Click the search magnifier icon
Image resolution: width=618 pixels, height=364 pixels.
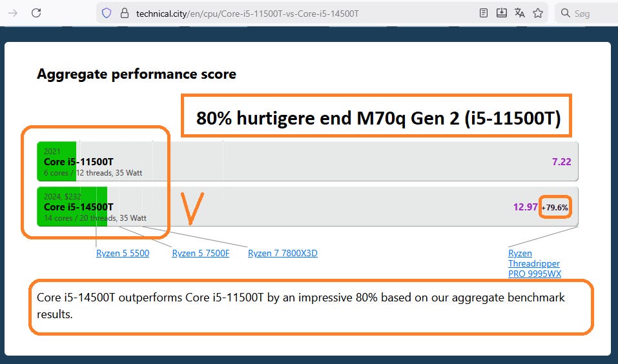tap(565, 13)
